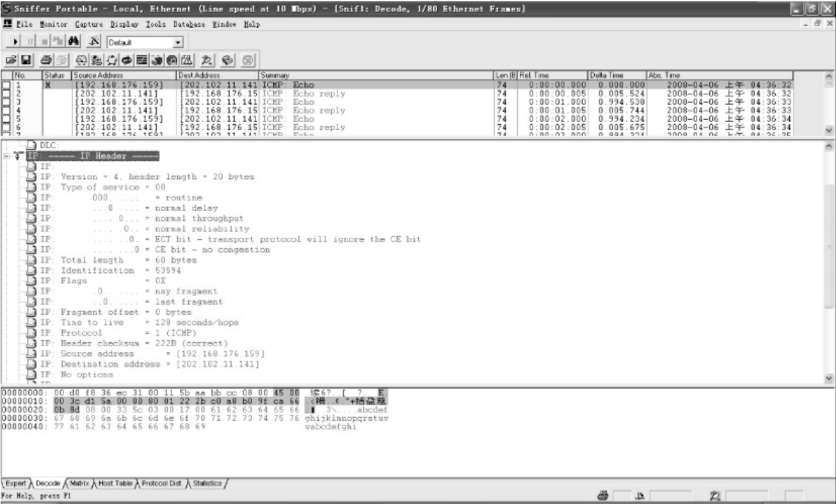
Task: Click the Rel. Time column header
Action: tap(554, 76)
